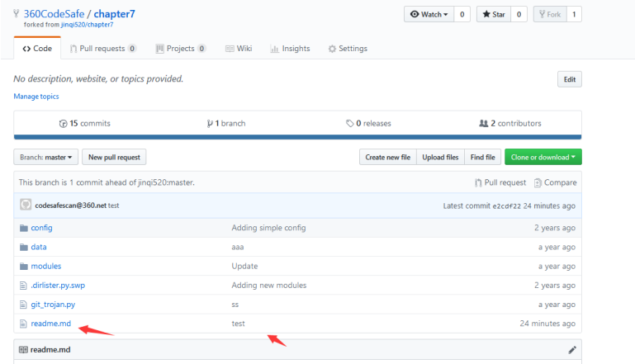Click Create new file

(x=387, y=157)
